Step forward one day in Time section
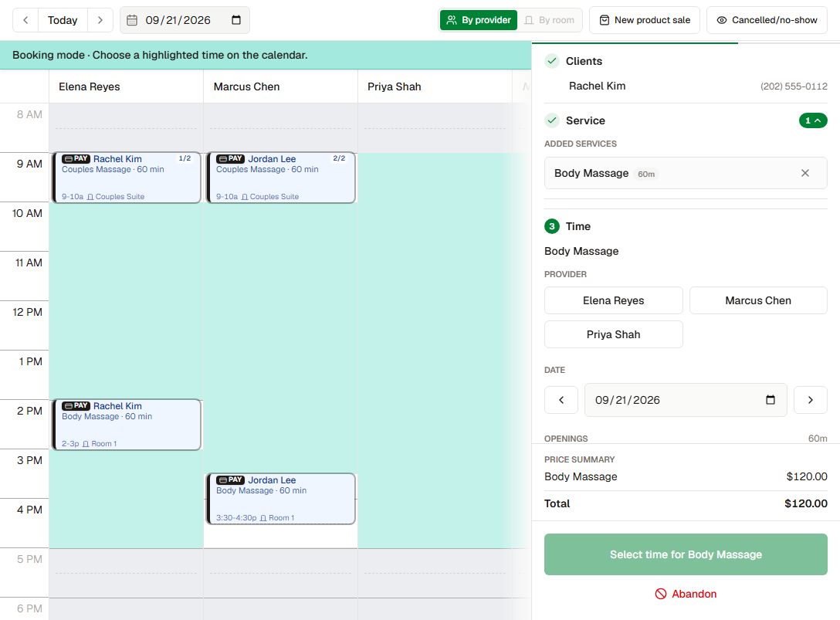Image resolution: width=840 pixels, height=620 pixels. [810, 400]
